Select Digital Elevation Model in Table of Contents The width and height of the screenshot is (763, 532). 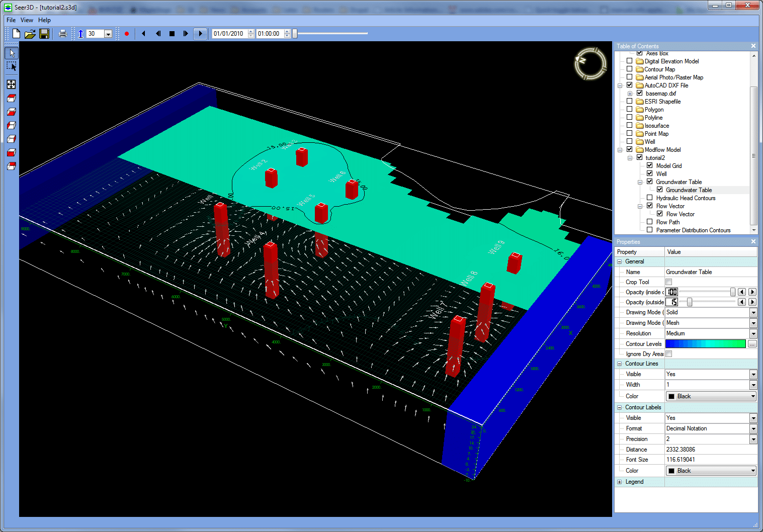tap(671, 61)
